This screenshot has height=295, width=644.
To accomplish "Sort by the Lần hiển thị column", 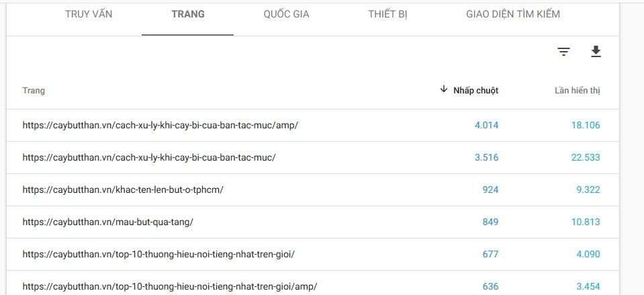I will 577,91.
